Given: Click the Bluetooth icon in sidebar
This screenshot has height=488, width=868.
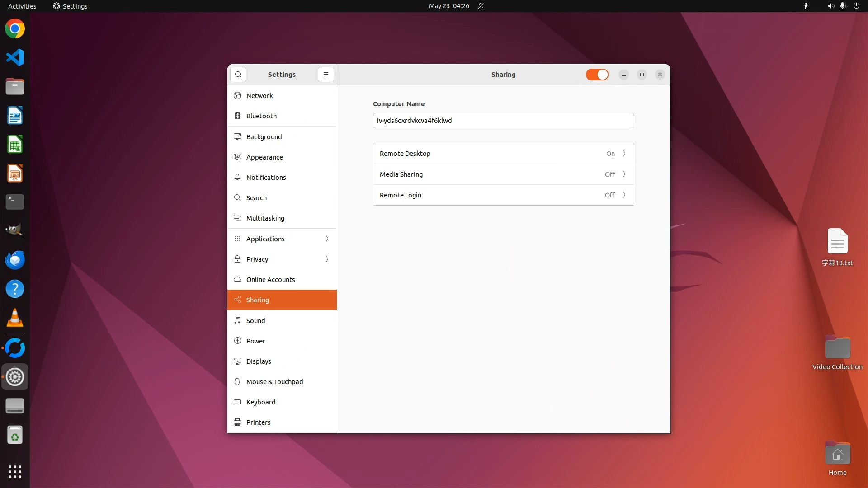Looking at the screenshot, I should click(x=237, y=116).
